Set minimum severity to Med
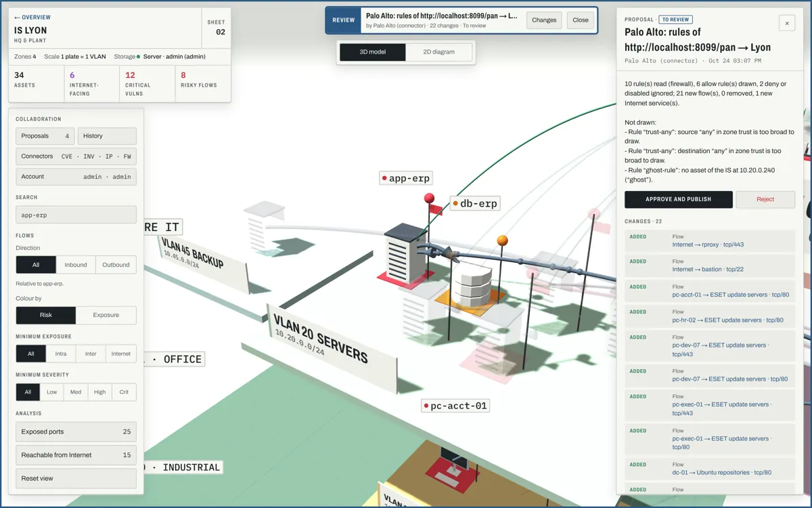Image resolution: width=812 pixels, height=508 pixels. point(76,392)
